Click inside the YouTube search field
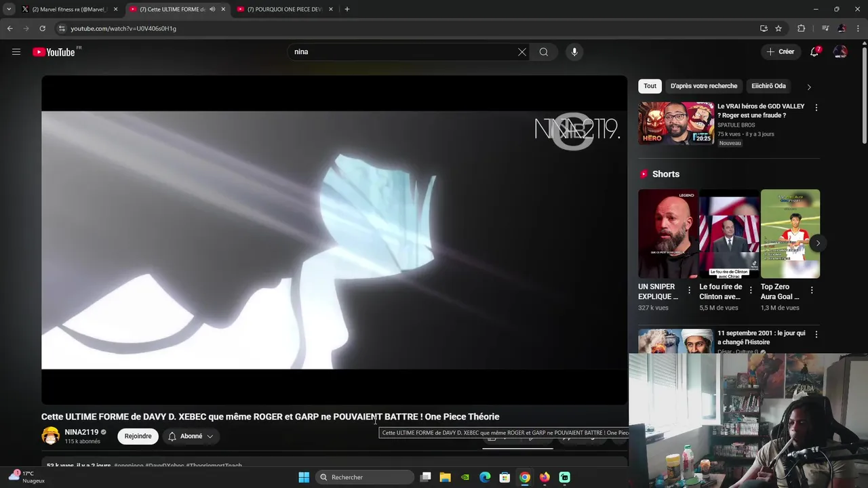Screen dimensions: 868x488 point(403,52)
